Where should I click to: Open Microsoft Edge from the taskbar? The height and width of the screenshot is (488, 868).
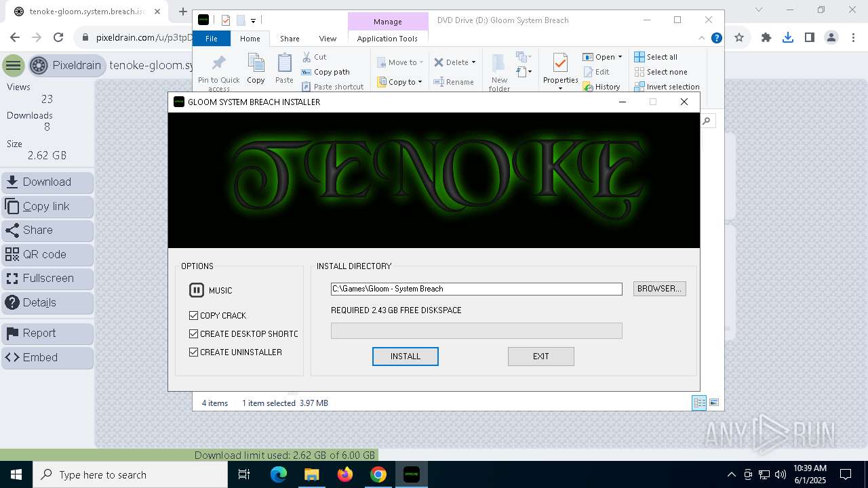279,474
